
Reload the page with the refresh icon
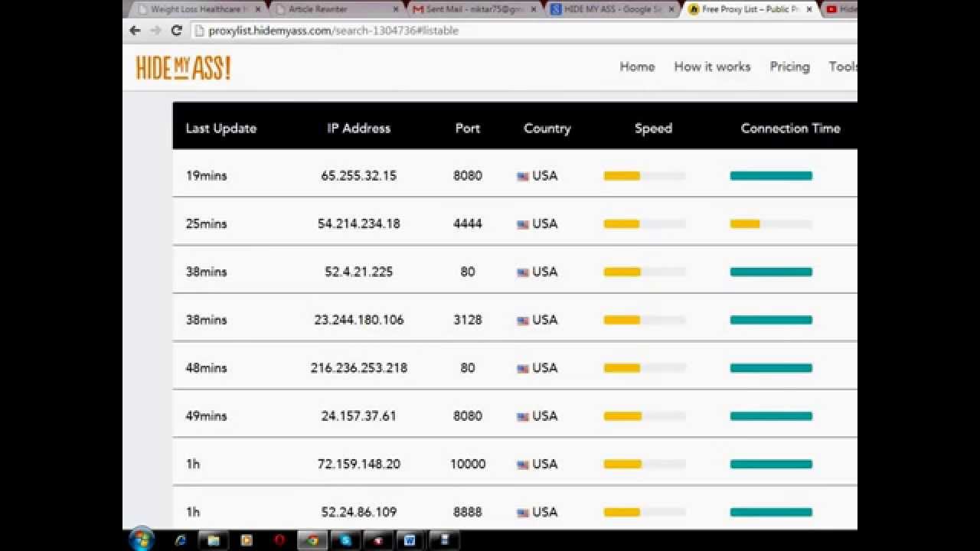176,31
